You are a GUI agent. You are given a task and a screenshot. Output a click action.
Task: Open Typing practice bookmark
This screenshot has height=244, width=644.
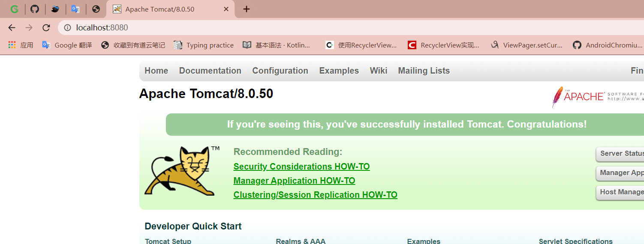[204, 45]
